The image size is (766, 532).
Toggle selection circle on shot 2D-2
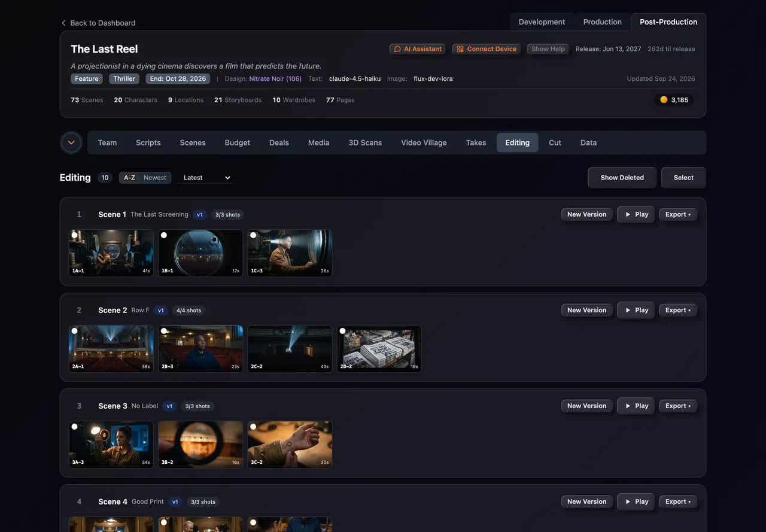[342, 331]
